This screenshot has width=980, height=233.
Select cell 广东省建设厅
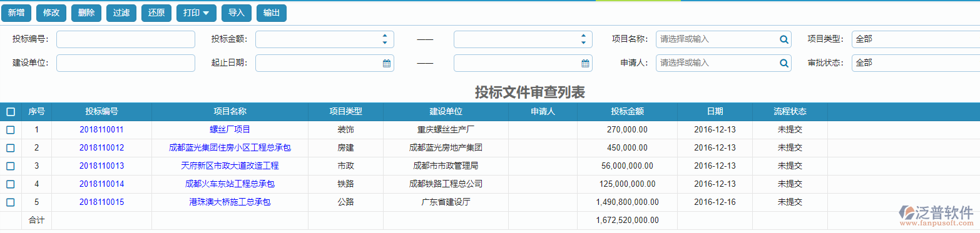446,202
